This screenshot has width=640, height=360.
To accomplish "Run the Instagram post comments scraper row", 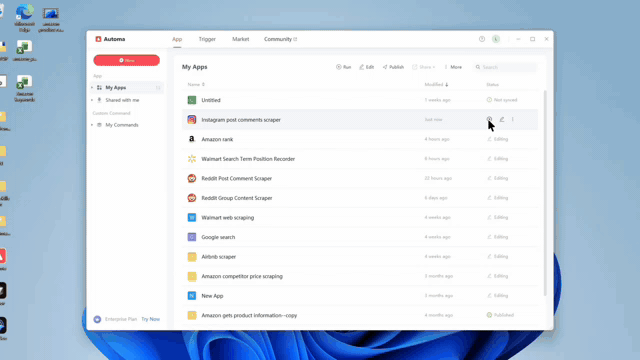I will tap(489, 119).
